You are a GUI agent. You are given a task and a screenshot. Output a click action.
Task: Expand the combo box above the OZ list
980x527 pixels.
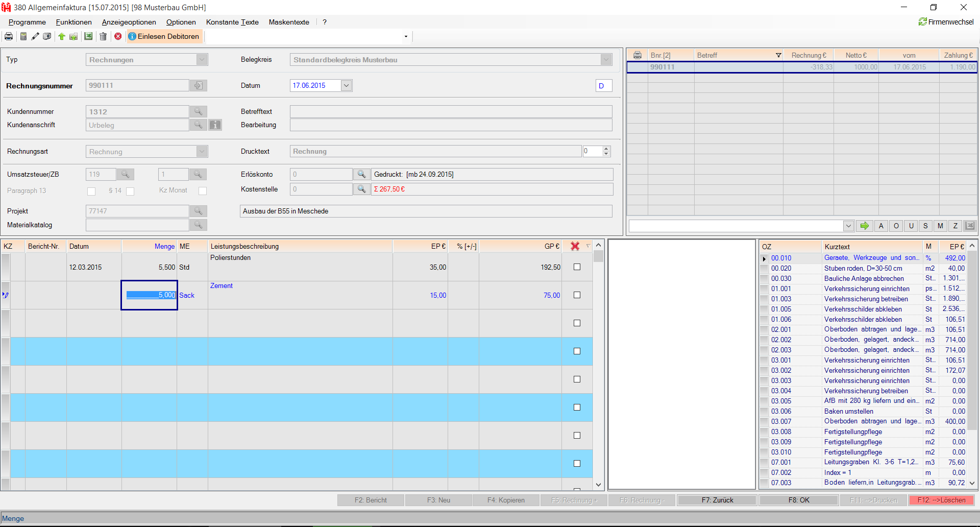[848, 226]
